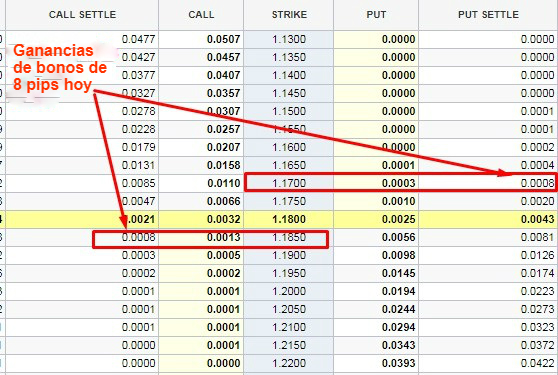The image size is (558, 375).
Task: Click call settle value 0.0427
Action: point(138,57)
